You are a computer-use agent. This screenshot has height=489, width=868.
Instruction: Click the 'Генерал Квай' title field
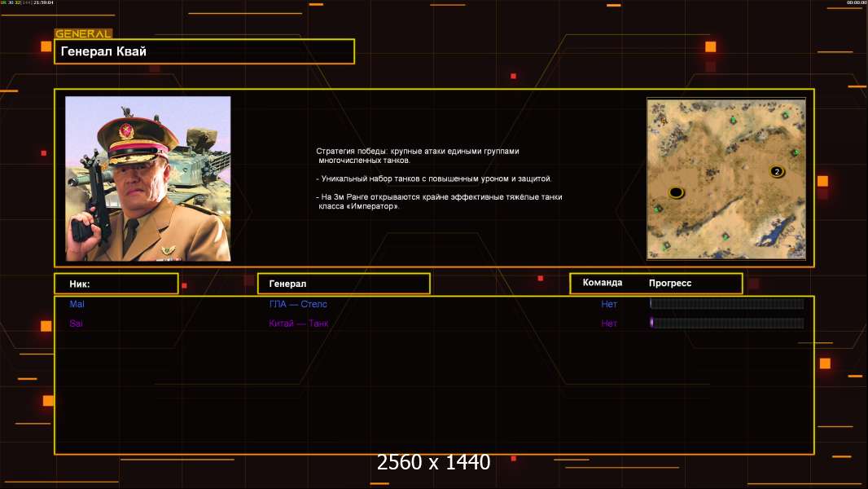(x=204, y=51)
